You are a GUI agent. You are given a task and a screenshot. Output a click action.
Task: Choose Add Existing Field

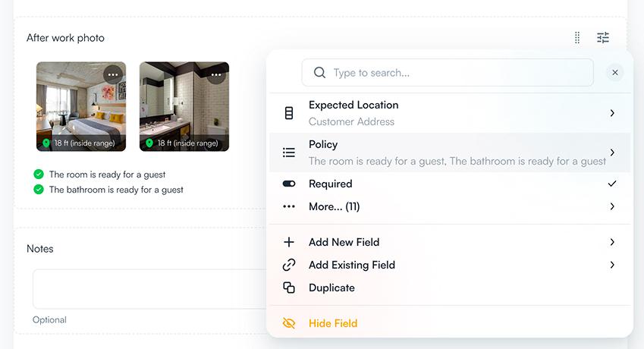point(450,265)
